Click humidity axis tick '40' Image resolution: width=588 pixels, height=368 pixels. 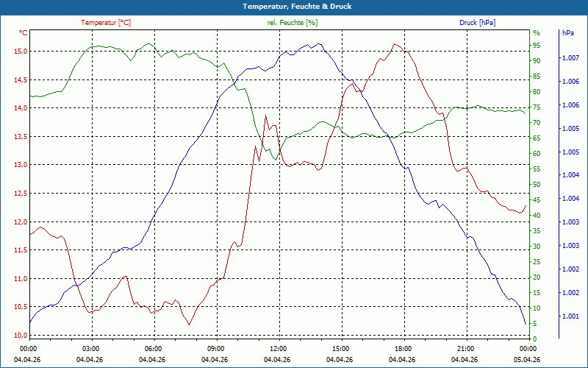537,215
